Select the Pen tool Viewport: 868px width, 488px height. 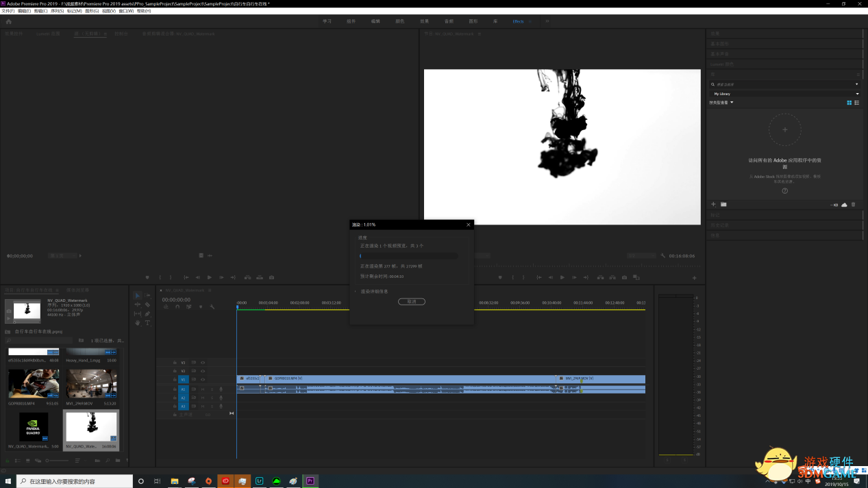[148, 313]
